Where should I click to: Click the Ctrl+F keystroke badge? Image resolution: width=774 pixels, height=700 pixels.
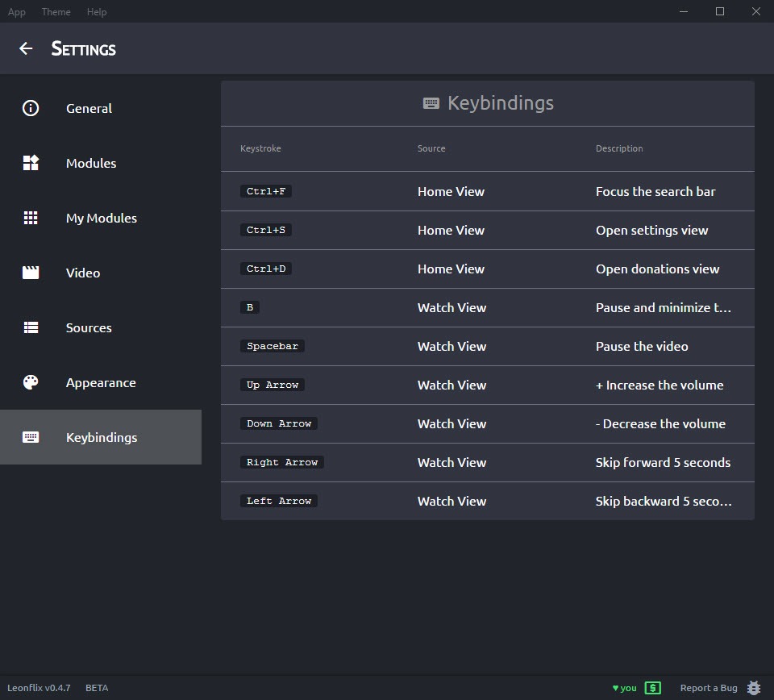266,191
